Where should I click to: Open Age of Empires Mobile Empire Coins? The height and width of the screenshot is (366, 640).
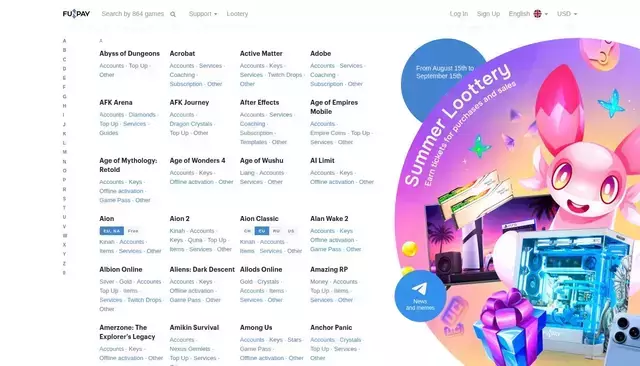328,133
